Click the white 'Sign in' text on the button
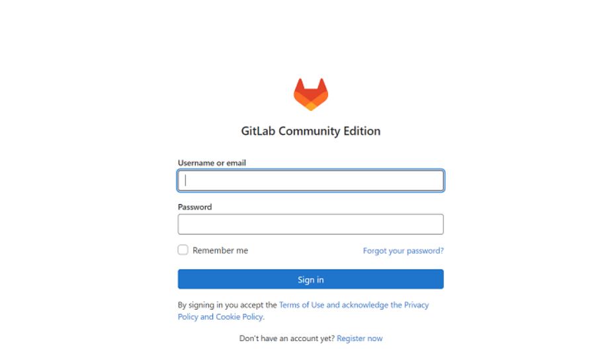596x364 pixels. tap(310, 279)
